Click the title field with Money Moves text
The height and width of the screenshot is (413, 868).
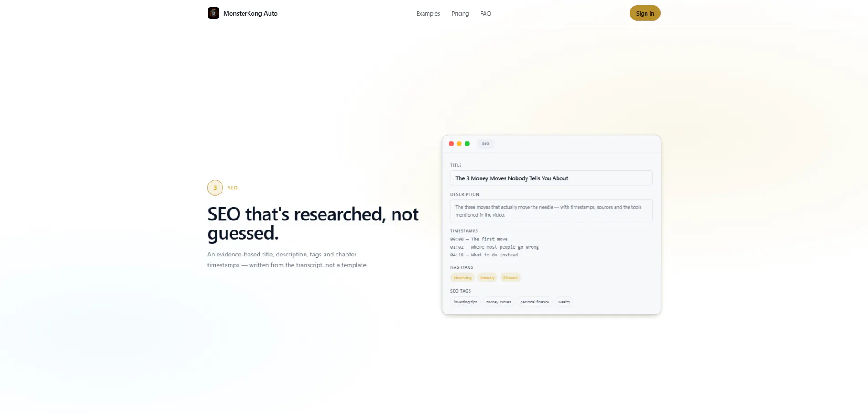551,178
